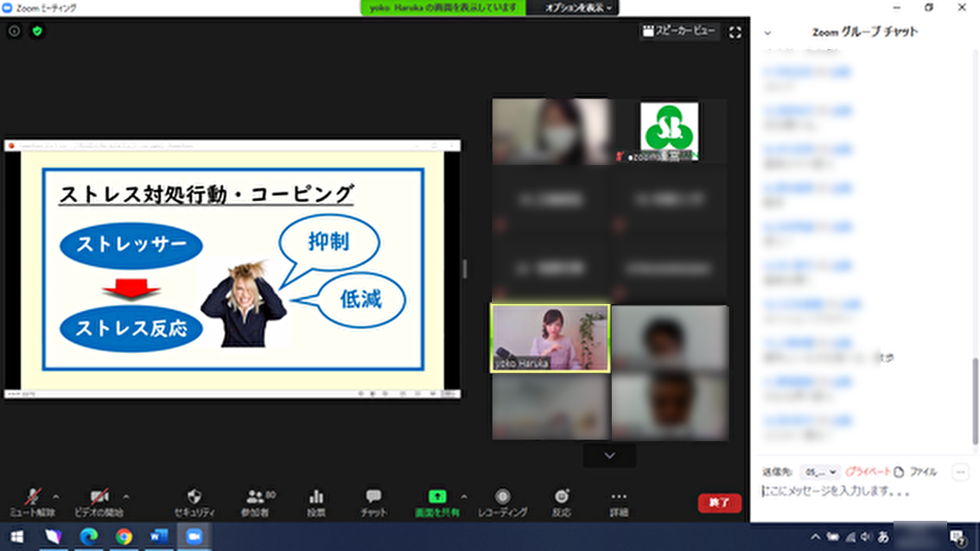
Task: Click the green Share Screen (画面を共有) icon
Action: (x=437, y=497)
